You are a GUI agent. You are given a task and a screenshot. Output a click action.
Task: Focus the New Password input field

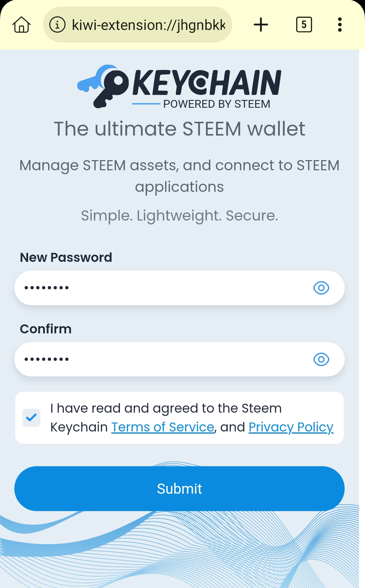pyautogui.click(x=162, y=288)
